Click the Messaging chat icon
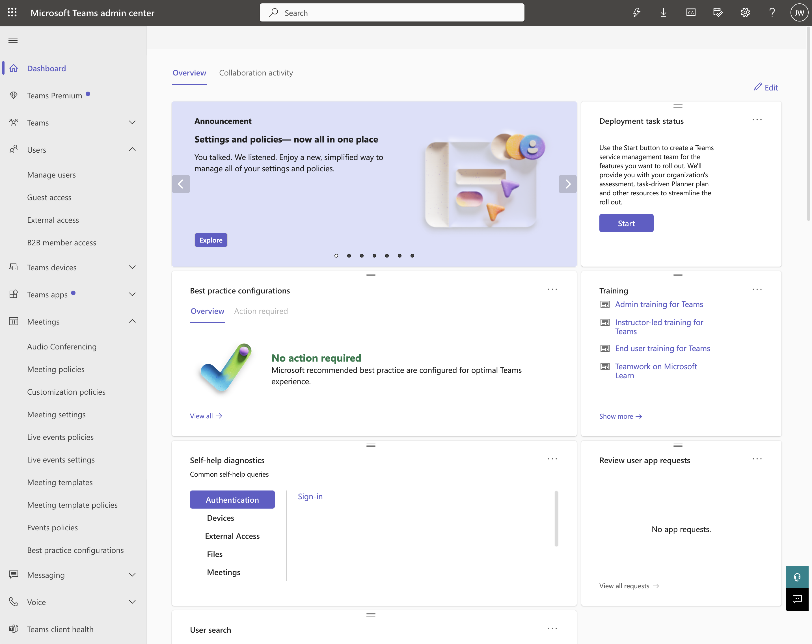Image resolution: width=812 pixels, height=644 pixels. [x=14, y=575]
